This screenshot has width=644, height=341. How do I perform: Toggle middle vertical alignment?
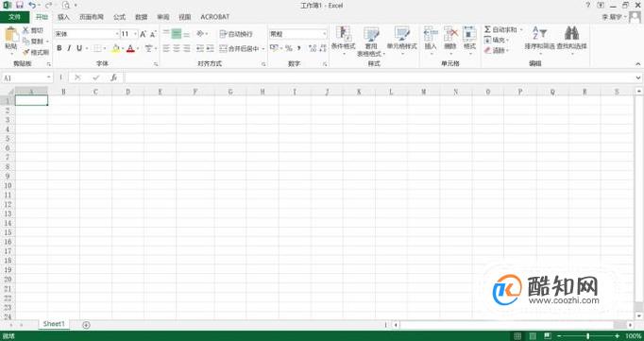coord(177,34)
